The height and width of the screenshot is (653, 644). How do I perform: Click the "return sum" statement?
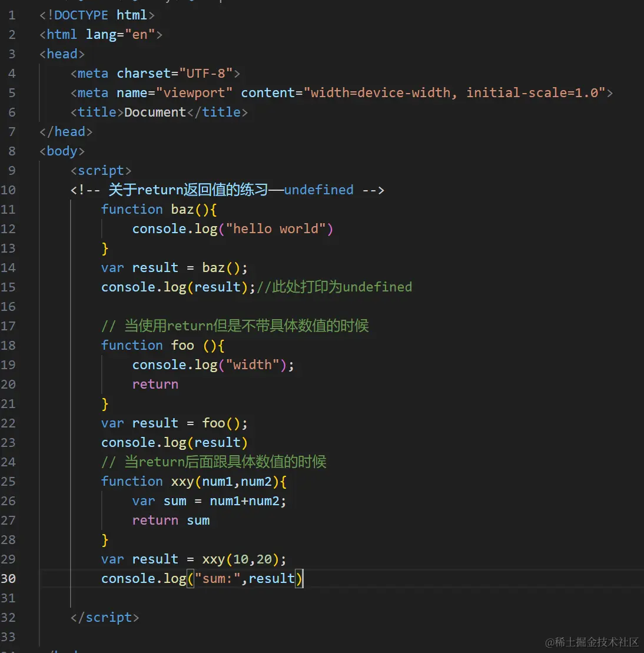(x=171, y=521)
